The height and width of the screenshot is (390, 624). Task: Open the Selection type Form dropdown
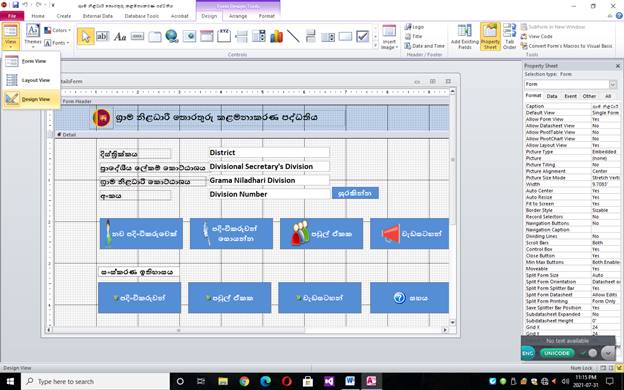[612, 84]
